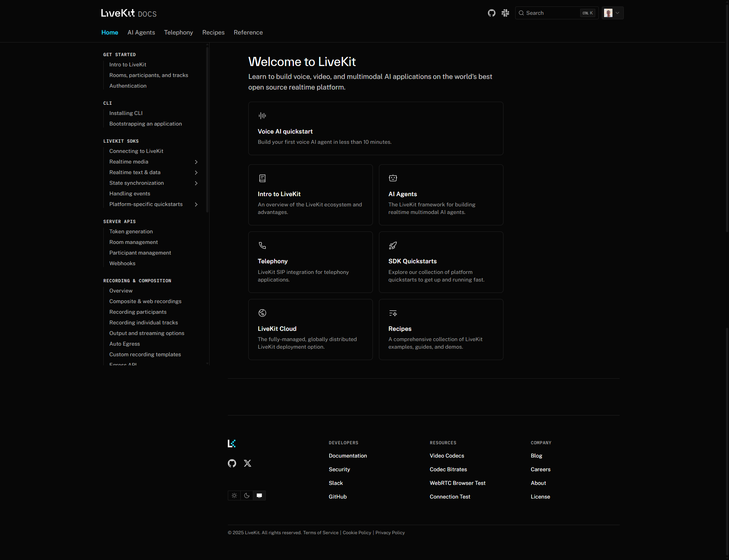Open the user account dropdown chevron
The height and width of the screenshot is (560, 729).
click(617, 13)
